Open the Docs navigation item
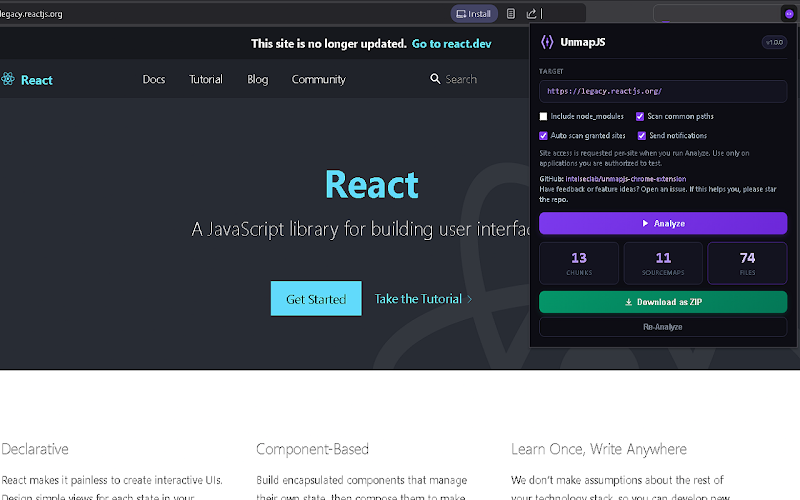Screen dimensions: 800x500 coord(154,79)
